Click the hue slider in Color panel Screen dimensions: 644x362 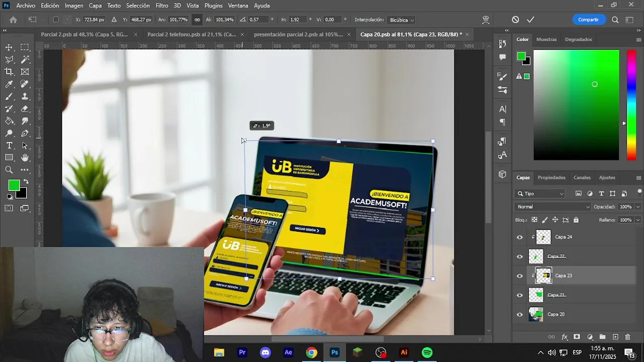631,105
